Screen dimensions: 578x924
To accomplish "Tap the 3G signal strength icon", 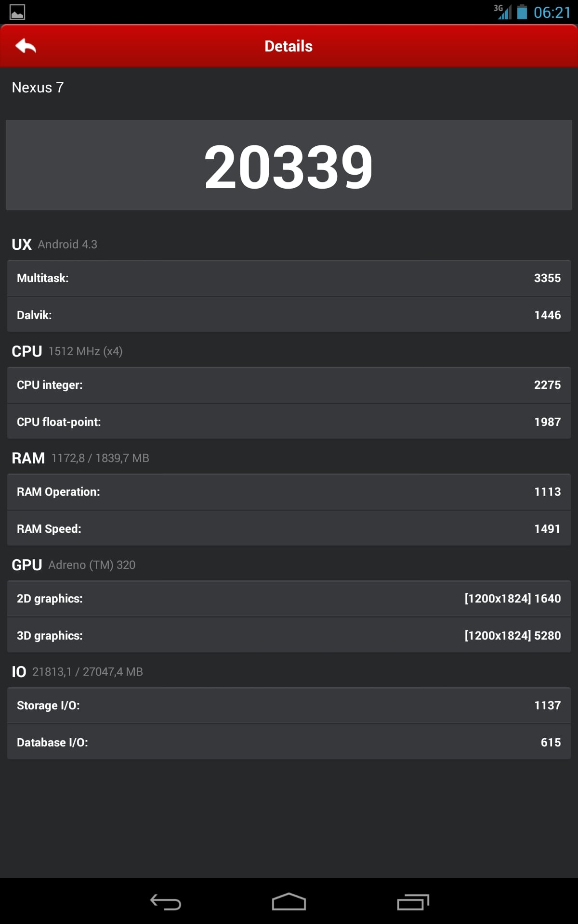I will click(x=503, y=12).
